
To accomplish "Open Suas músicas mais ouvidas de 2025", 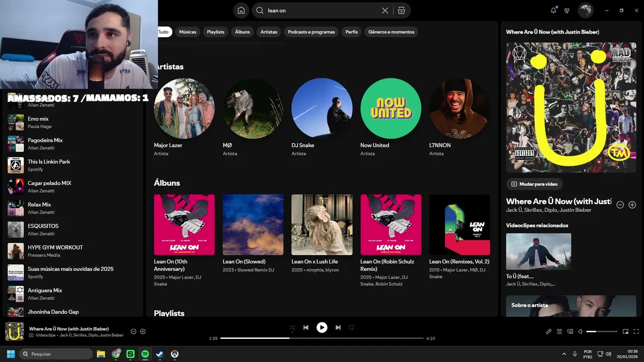I will pyautogui.click(x=73, y=273).
